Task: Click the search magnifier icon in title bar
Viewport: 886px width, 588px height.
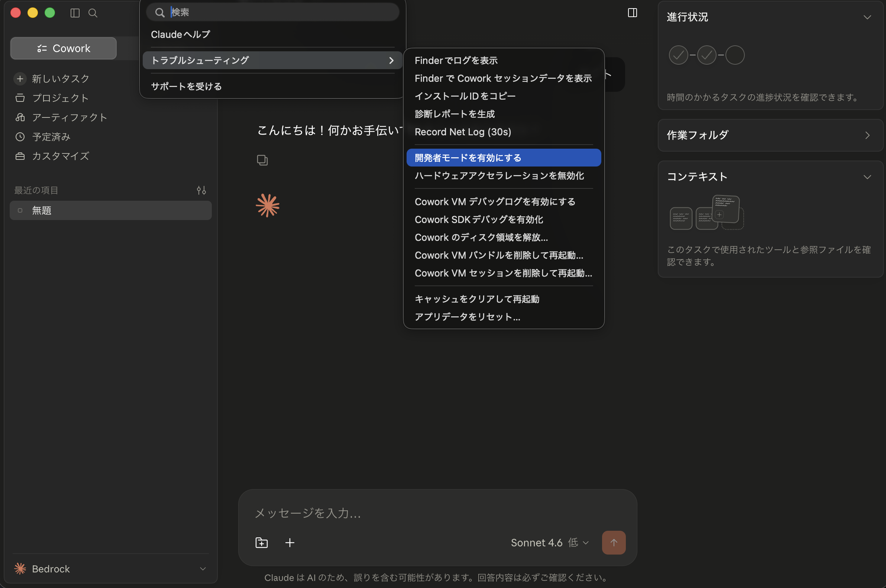Action: [93, 13]
